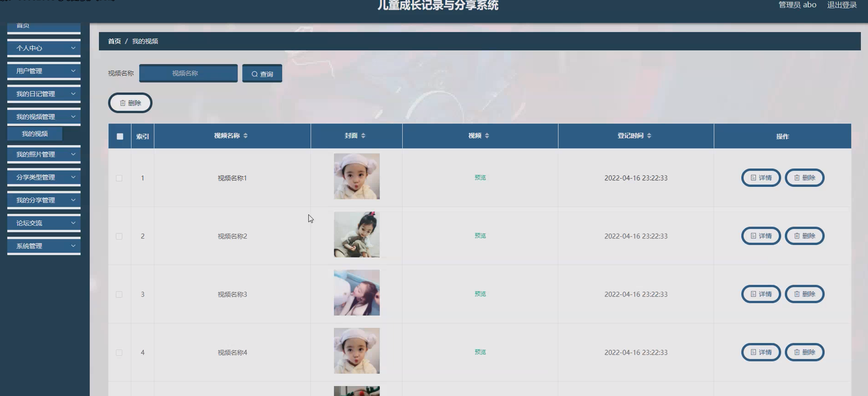Image resolution: width=868 pixels, height=396 pixels.
Task: Click the batch 删除 button above table
Action: pyautogui.click(x=130, y=103)
